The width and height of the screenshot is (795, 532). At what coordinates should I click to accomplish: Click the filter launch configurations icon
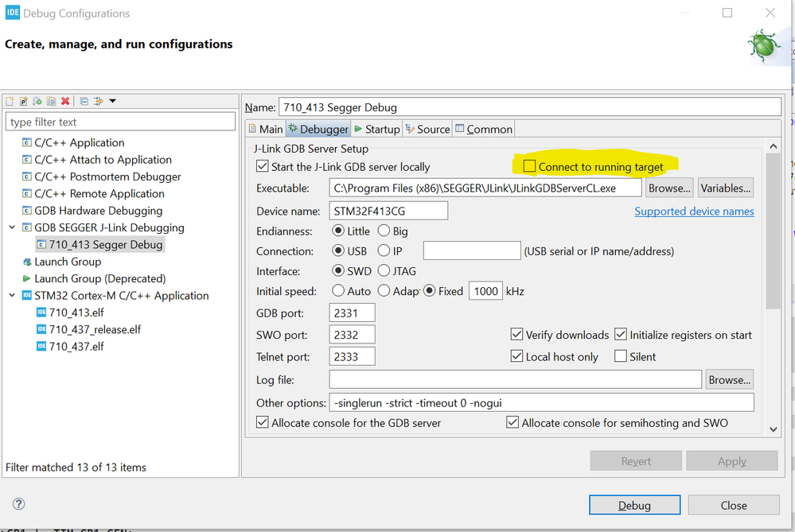coord(99,101)
